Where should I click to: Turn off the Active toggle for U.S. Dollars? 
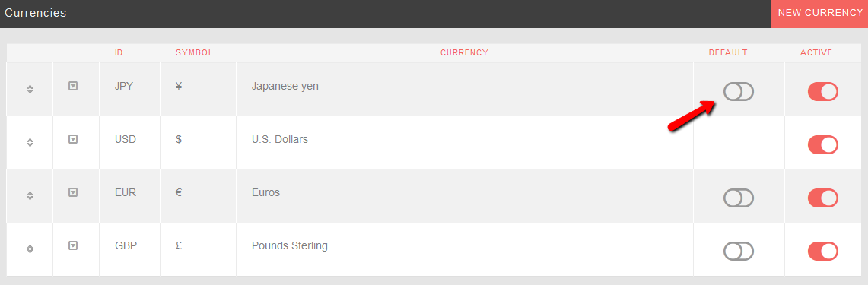coord(822,145)
